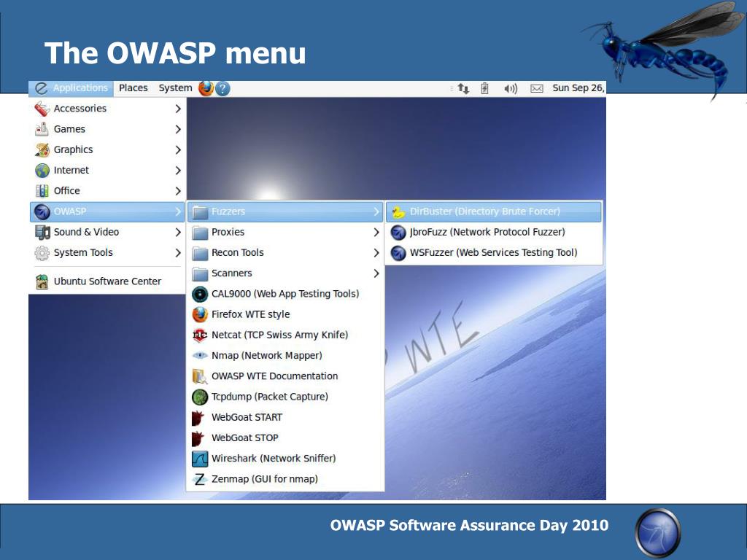Click the Sun Sep 26 clock
This screenshot has width=747, height=560.
click(578, 88)
